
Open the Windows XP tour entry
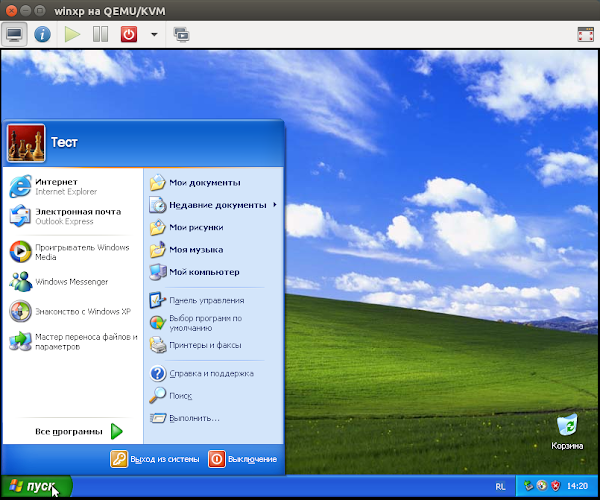73,311
